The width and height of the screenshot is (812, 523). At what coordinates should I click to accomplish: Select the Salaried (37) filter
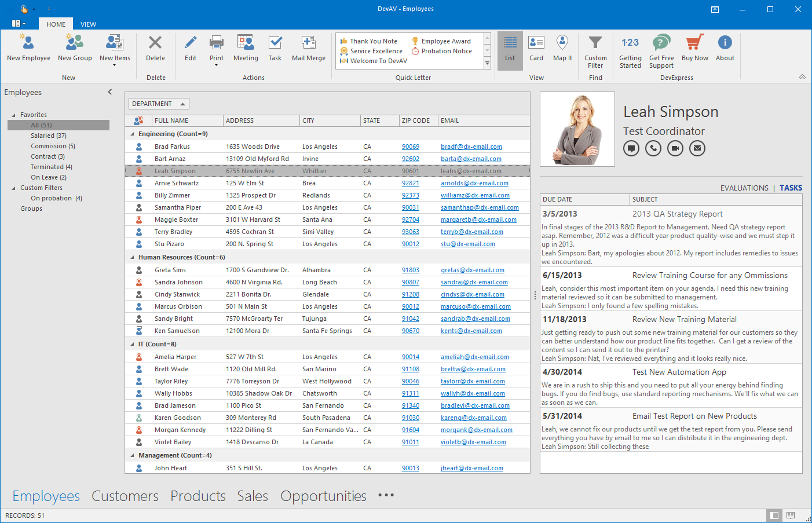pyautogui.click(x=49, y=136)
